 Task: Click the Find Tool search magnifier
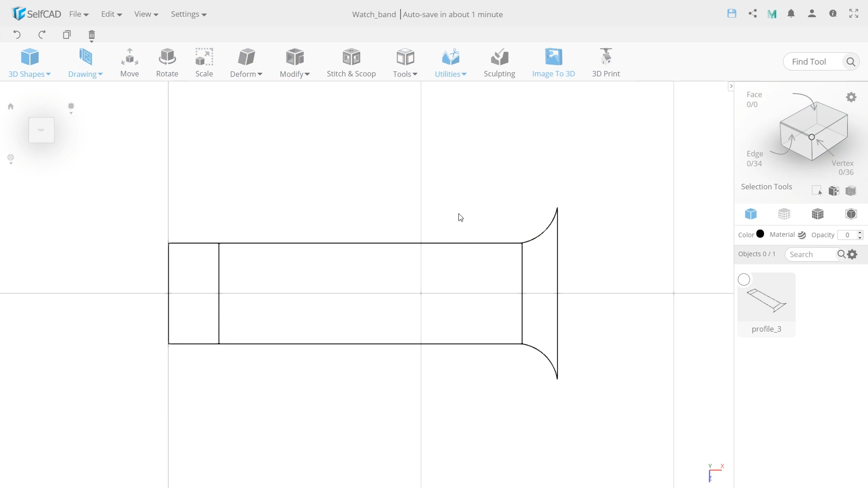(x=850, y=61)
